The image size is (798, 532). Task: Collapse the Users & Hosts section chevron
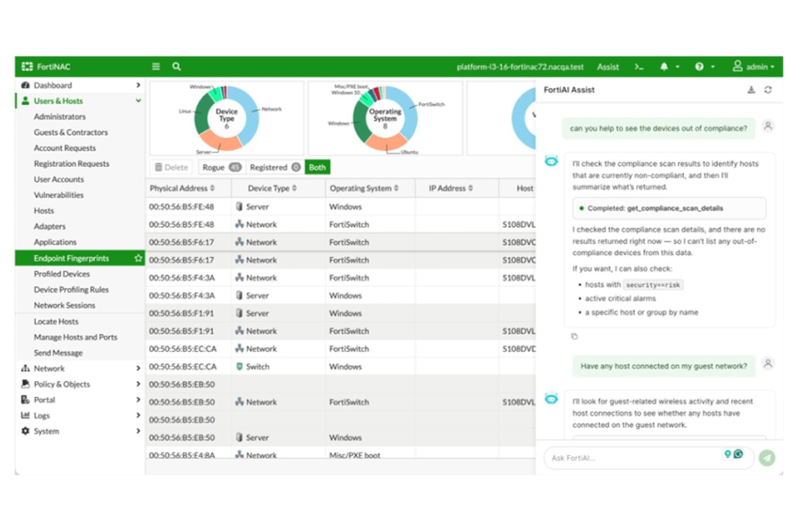point(138,101)
